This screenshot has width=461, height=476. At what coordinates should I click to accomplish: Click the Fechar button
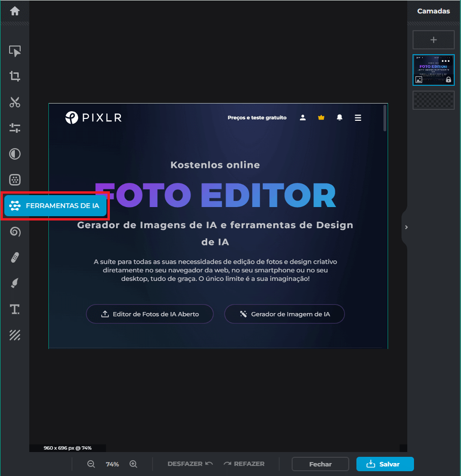coord(320,464)
